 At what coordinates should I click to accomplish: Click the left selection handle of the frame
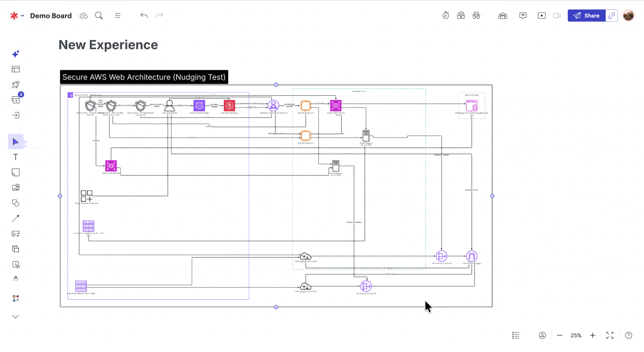click(x=60, y=196)
